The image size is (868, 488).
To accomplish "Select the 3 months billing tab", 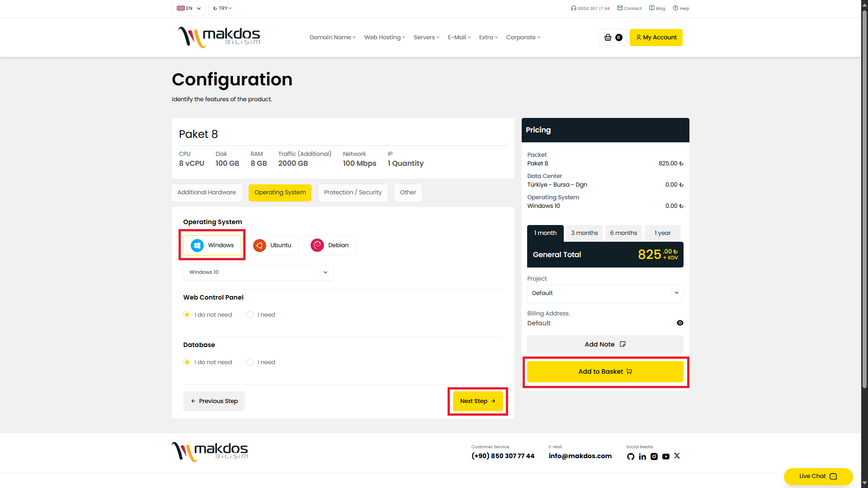I will pos(584,233).
